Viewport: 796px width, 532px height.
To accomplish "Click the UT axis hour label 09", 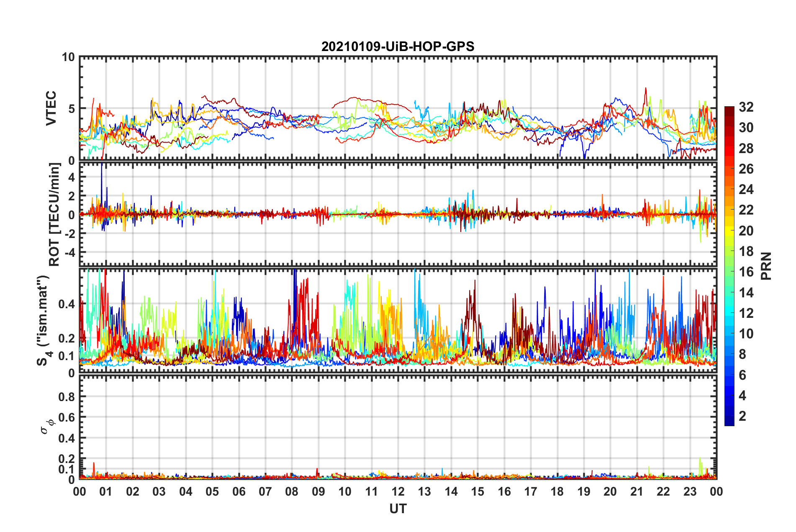I will coord(318,491).
